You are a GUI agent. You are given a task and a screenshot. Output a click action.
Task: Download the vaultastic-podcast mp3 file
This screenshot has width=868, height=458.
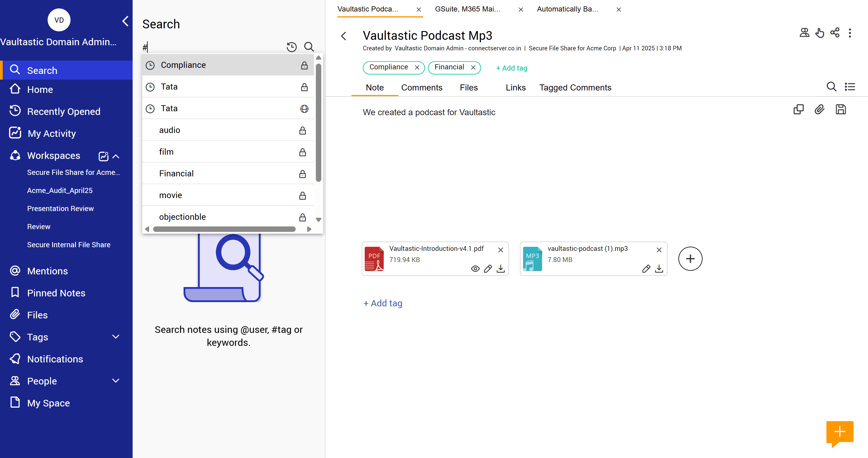tap(659, 269)
